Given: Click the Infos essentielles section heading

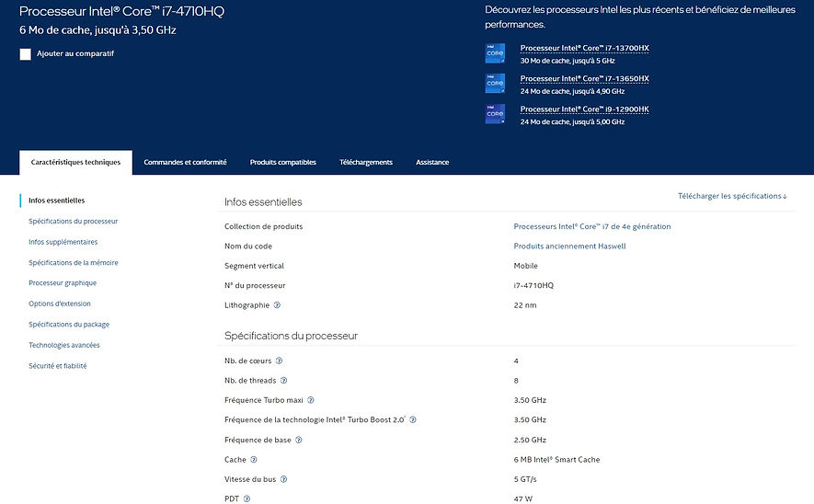Looking at the screenshot, I should pyautogui.click(x=263, y=202).
